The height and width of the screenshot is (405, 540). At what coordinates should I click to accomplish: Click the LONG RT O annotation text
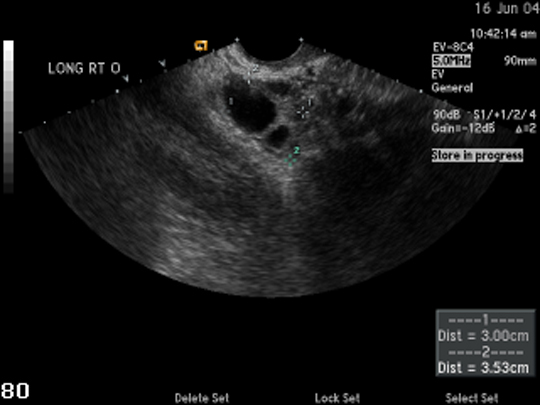tap(84, 69)
